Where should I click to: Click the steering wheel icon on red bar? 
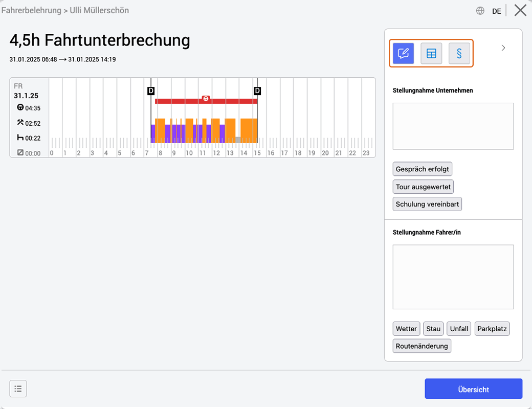tap(206, 99)
